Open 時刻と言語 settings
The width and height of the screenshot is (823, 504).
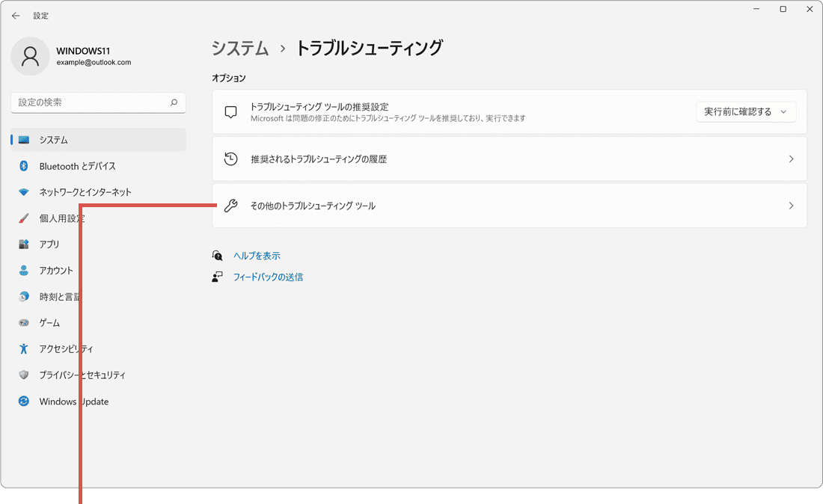[23, 296]
